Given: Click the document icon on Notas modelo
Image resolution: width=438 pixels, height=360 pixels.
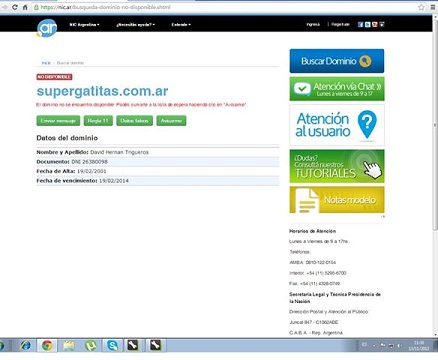Looking at the screenshot, I should pos(308,200).
